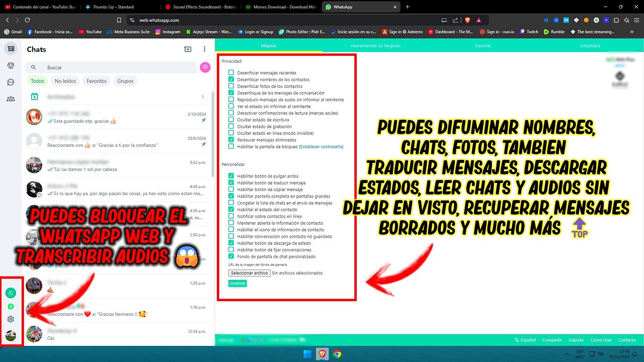Open a new browser tab with plus

(408, 7)
